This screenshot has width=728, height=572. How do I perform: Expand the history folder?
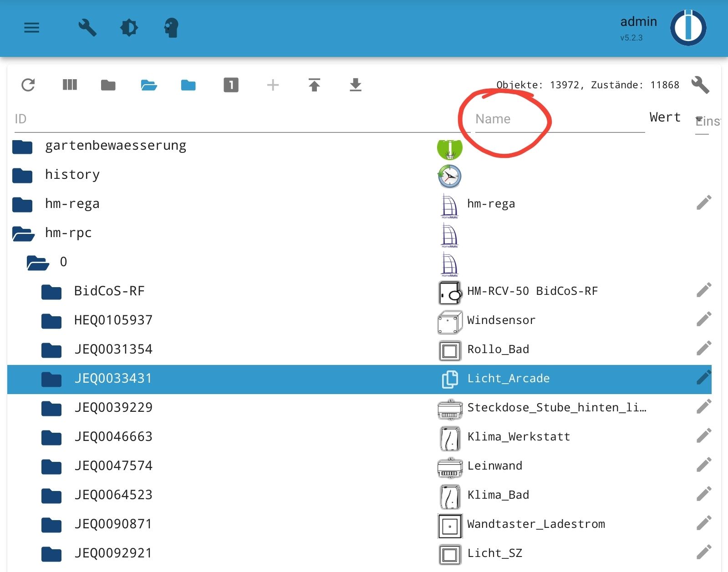click(x=22, y=175)
